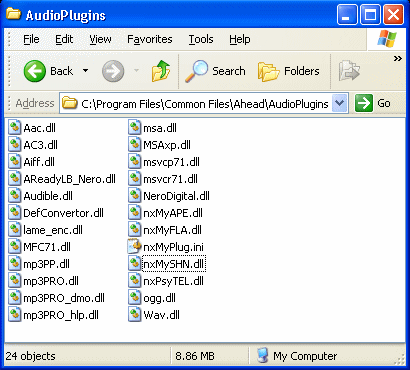This screenshot has height=370, width=410.
Task: Click the mp3PP.dll file icon
Action: [x=15, y=264]
